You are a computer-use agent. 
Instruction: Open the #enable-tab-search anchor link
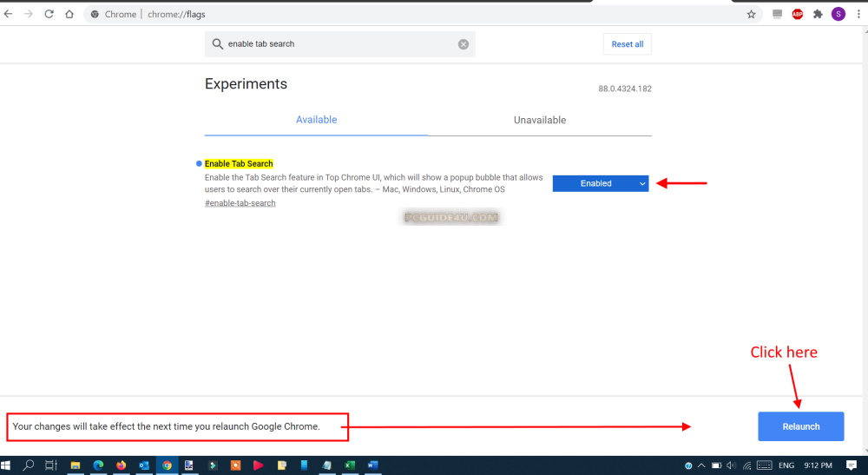coord(240,203)
